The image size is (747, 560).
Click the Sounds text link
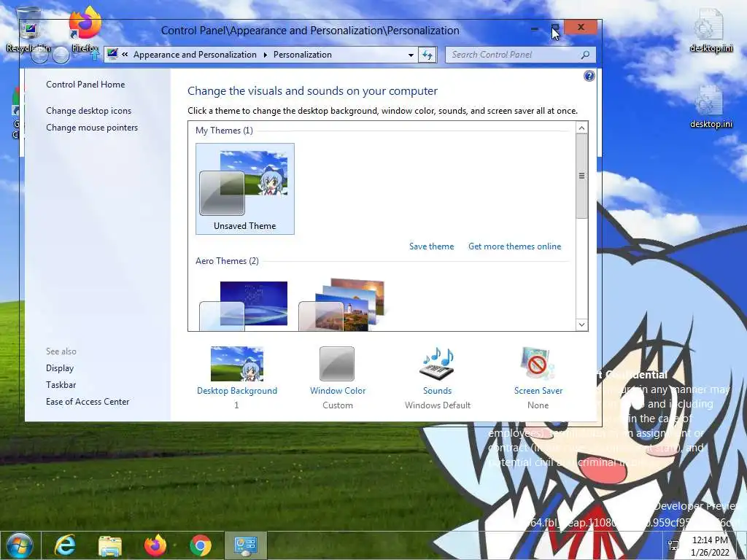pos(438,391)
